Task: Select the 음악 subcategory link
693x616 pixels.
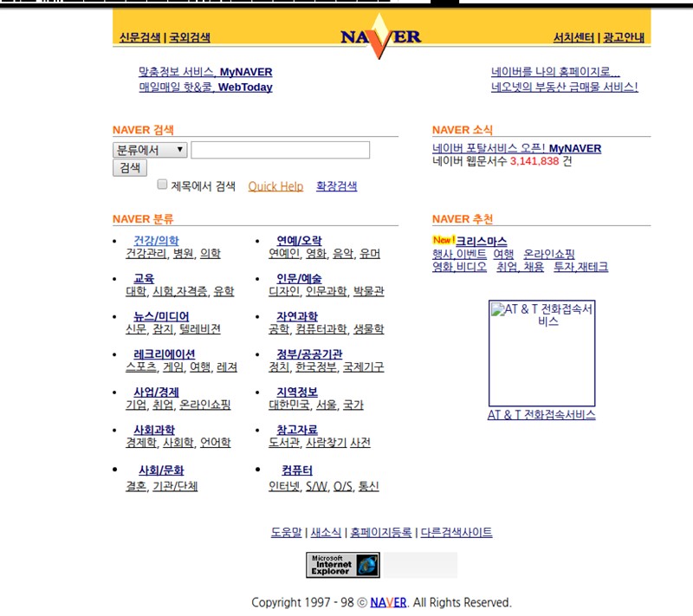Action: [343, 254]
